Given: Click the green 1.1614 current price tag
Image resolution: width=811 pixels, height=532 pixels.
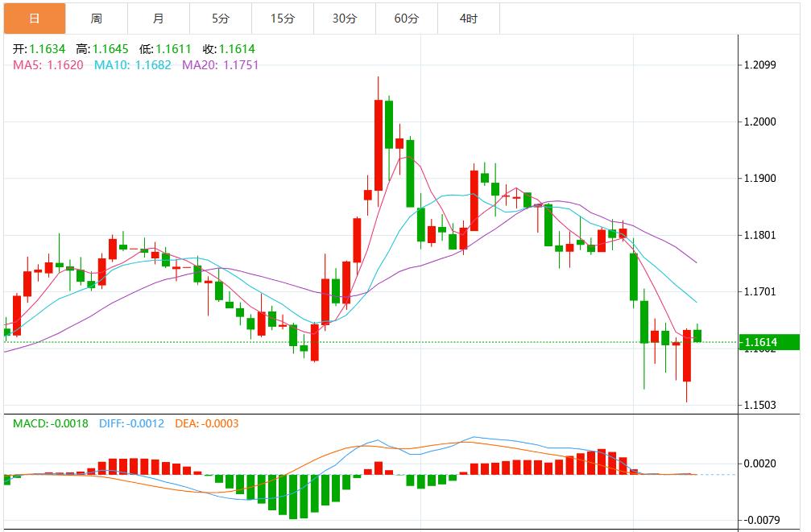Looking at the screenshot, I should (771, 342).
